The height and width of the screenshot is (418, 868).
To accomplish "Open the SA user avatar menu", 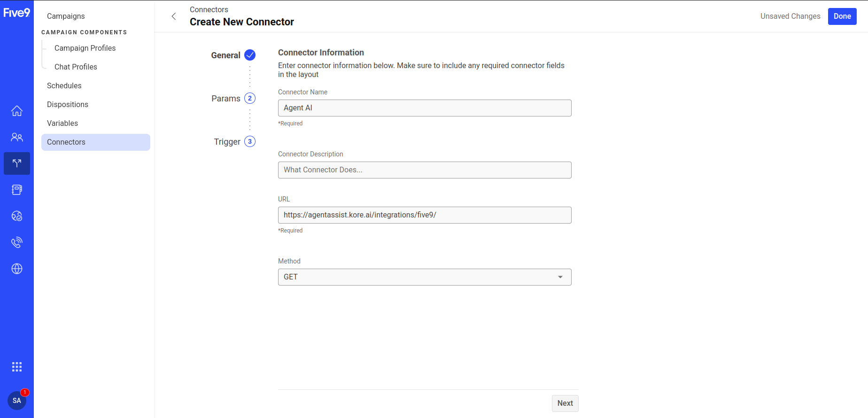I will tap(17, 401).
